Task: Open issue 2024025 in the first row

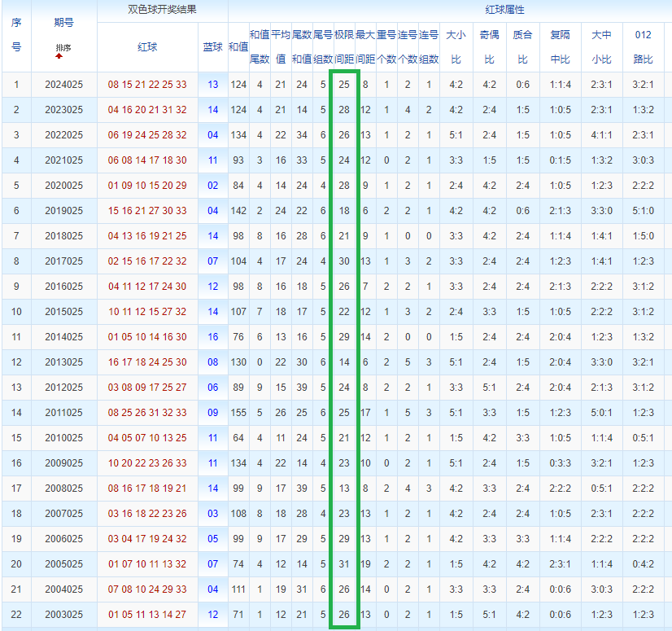Action: pos(63,85)
